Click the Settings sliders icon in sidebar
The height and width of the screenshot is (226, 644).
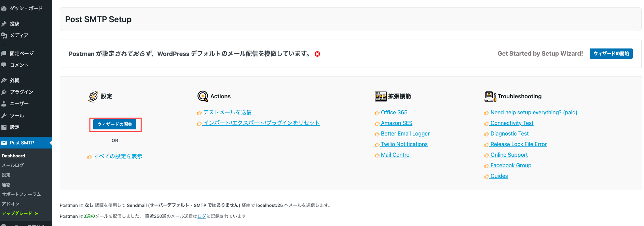[x=4, y=127]
